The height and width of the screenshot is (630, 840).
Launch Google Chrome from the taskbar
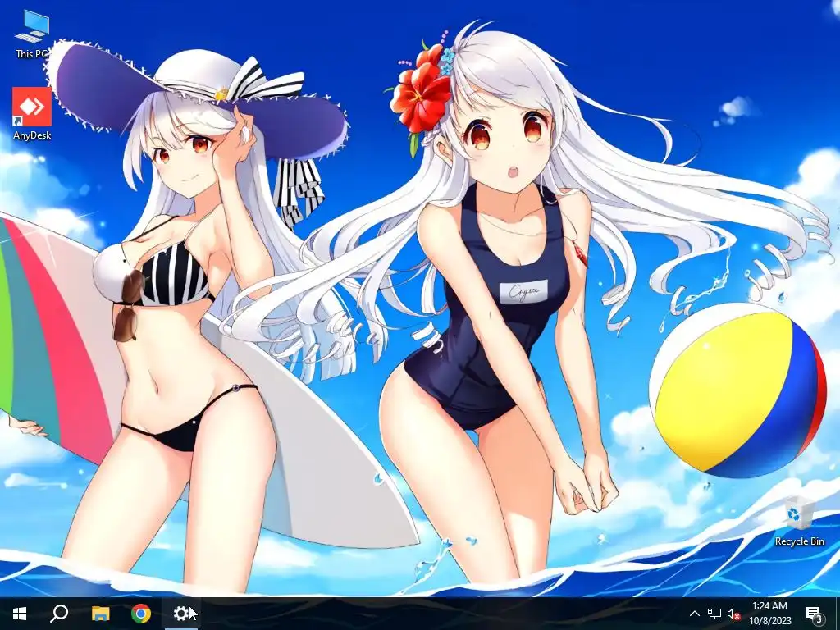[x=141, y=614]
